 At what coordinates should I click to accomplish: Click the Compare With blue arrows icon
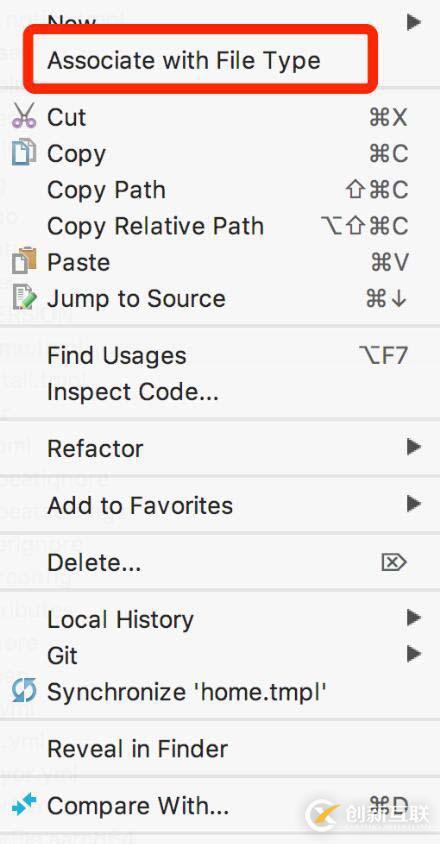coord(24,804)
